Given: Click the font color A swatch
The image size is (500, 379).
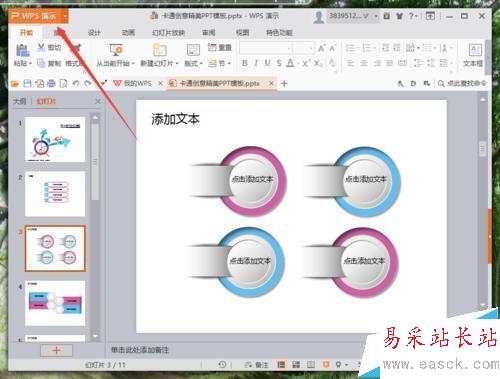Looking at the screenshot, I should click(x=290, y=63).
